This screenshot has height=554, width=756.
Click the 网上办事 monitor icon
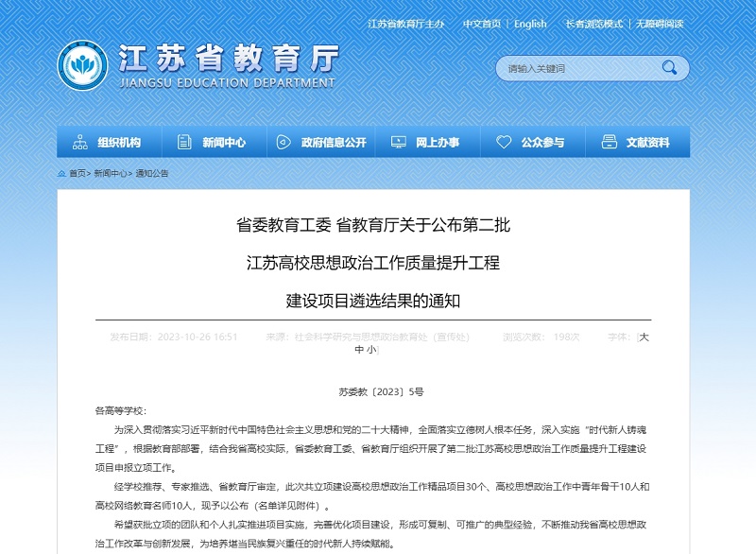pyautogui.click(x=398, y=142)
